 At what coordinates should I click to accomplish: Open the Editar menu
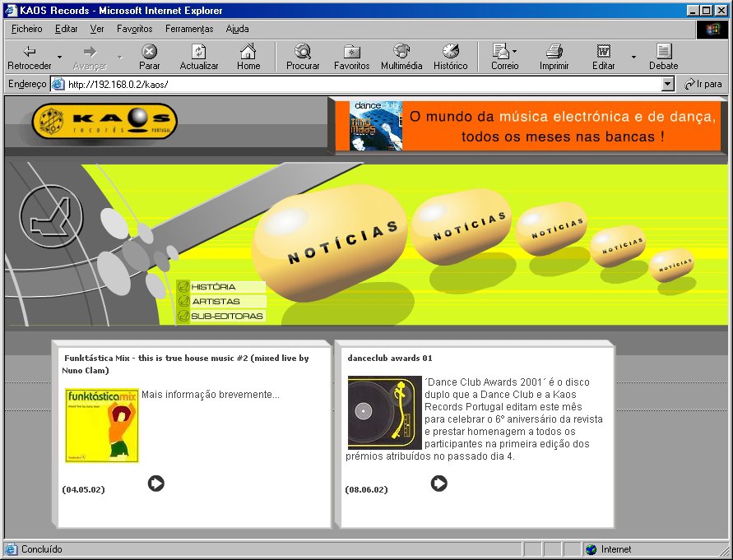click(67, 29)
